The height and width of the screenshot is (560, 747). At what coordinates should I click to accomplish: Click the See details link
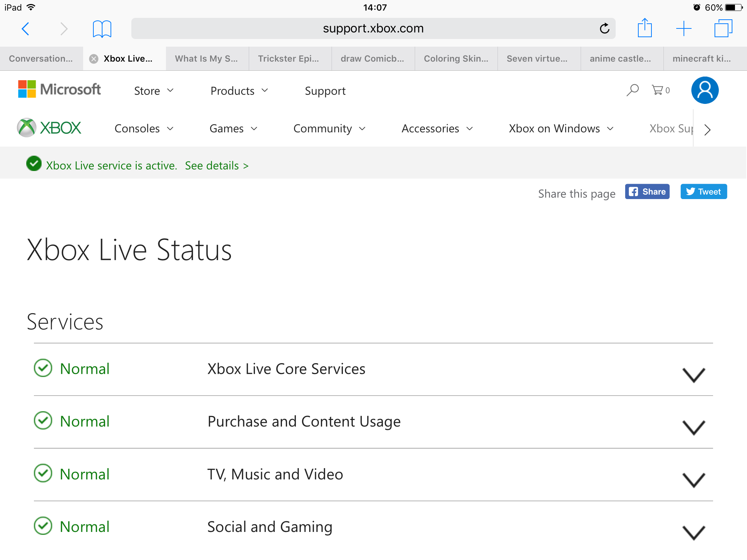click(x=217, y=166)
